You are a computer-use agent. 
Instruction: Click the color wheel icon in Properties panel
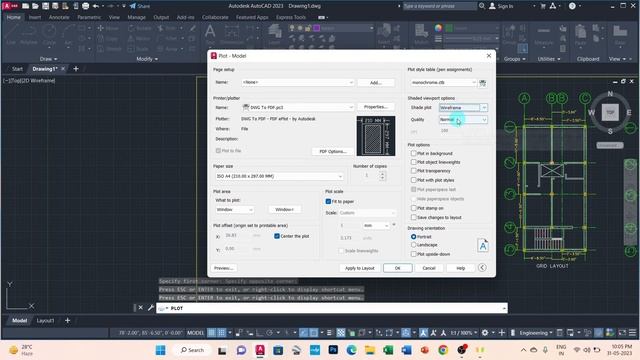point(438,28)
